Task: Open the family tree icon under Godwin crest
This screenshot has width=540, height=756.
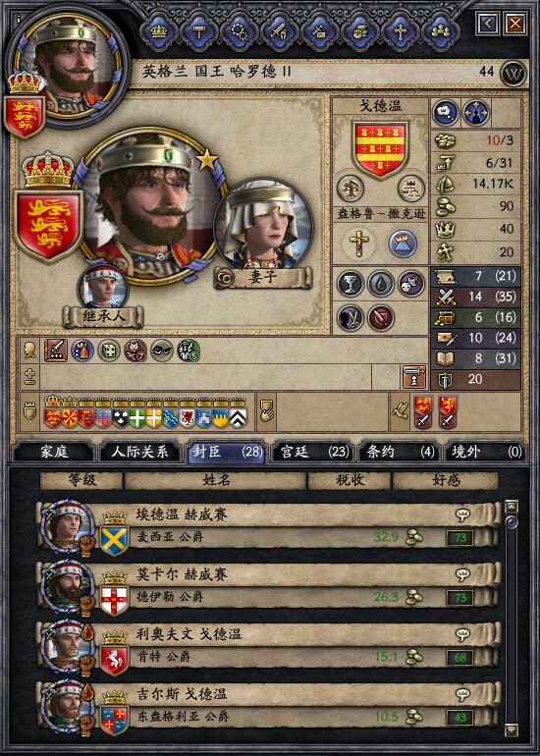Action: coord(351,189)
